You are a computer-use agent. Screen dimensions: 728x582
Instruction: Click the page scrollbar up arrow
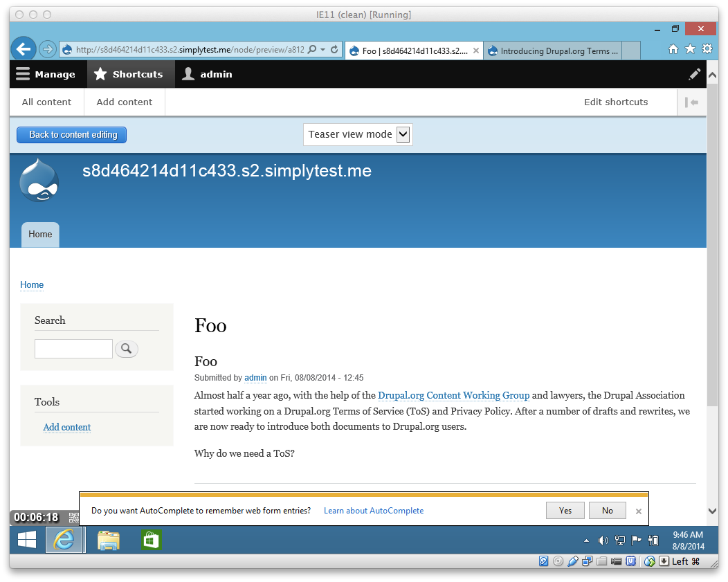[x=713, y=74]
